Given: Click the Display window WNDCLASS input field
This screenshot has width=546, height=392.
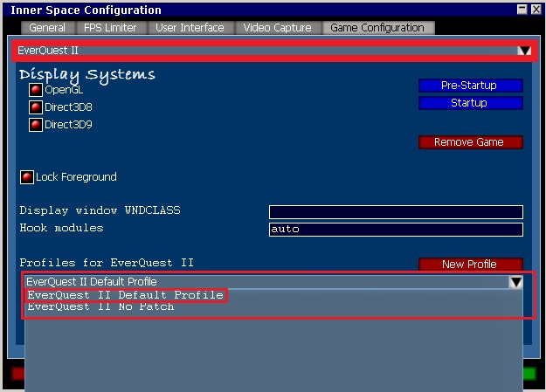Looking at the screenshot, I should 396,211.
